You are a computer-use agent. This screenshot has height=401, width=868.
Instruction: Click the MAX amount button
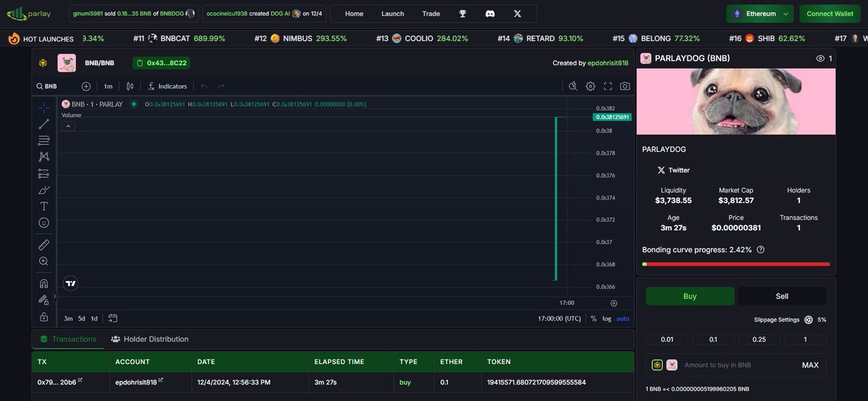[810, 365]
